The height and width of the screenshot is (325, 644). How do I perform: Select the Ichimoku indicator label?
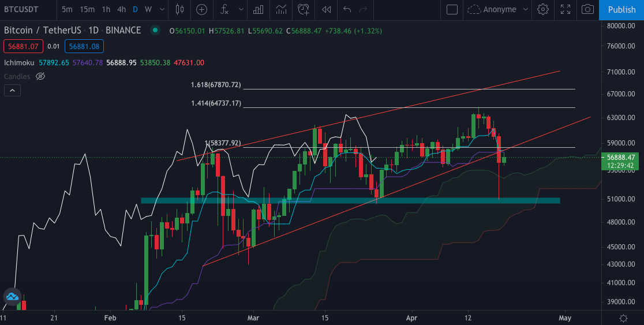(19, 63)
